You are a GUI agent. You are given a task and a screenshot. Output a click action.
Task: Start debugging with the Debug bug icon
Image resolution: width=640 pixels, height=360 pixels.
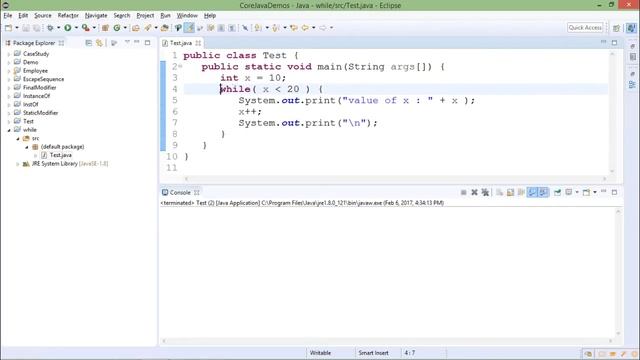tap(50, 28)
